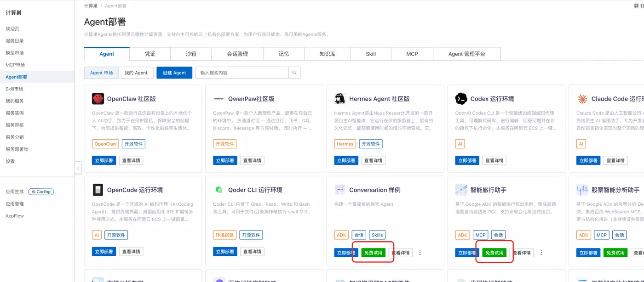Open more options on 智能旅行助手 card
Screen dimensions: 644x282
541,252
